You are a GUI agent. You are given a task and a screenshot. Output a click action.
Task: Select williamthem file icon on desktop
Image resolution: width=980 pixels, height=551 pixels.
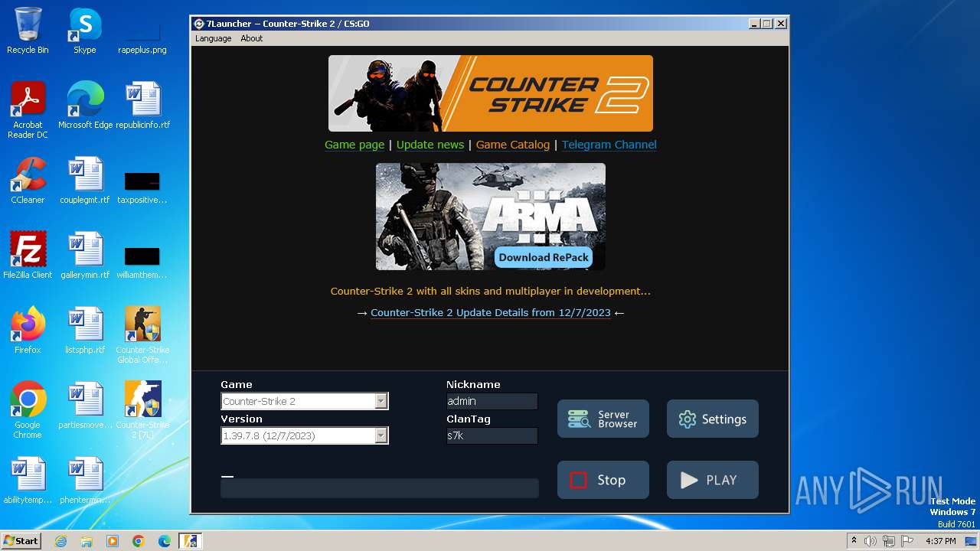142,262
